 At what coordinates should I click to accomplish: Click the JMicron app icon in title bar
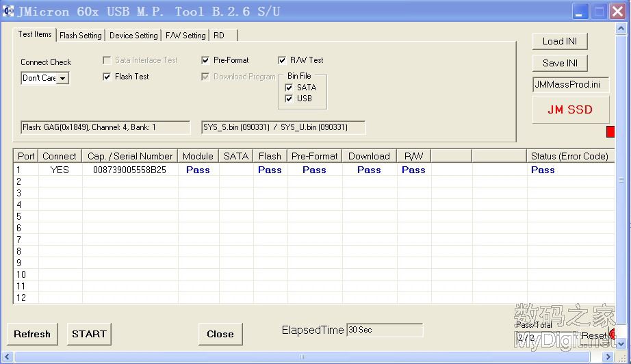click(x=8, y=11)
